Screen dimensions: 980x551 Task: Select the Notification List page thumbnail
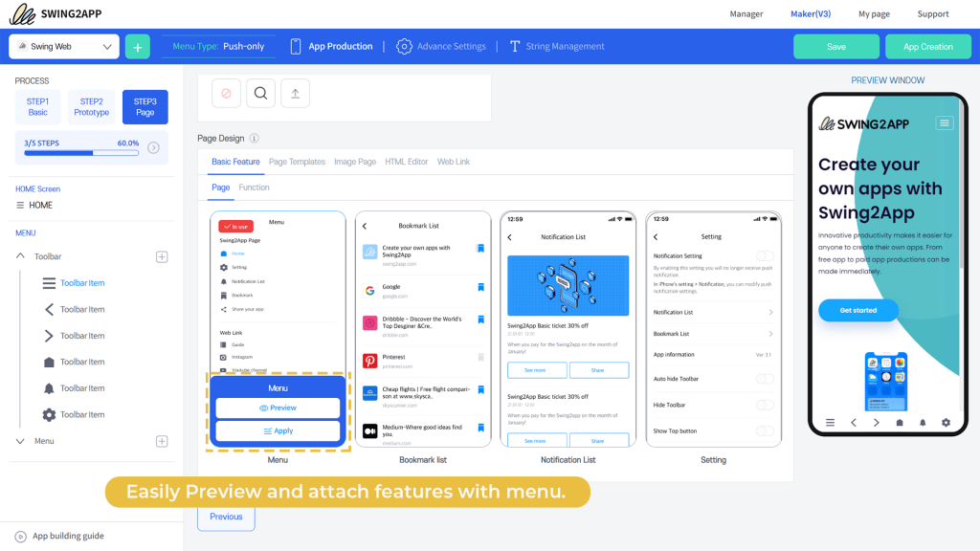pos(568,329)
